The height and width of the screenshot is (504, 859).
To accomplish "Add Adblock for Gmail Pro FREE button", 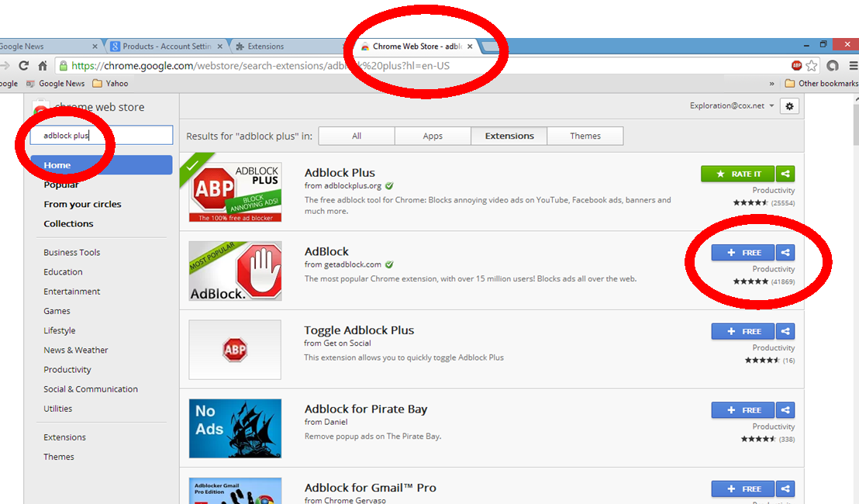I will click(x=743, y=488).
